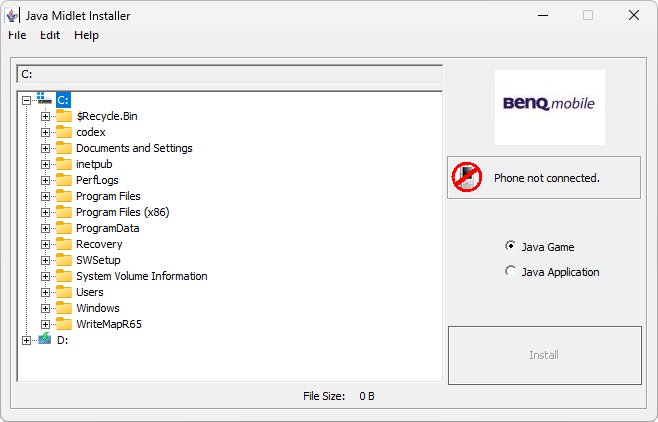Screen dimensions: 658x422
Task: Click the ProgramData folder icon
Action: (64, 227)
